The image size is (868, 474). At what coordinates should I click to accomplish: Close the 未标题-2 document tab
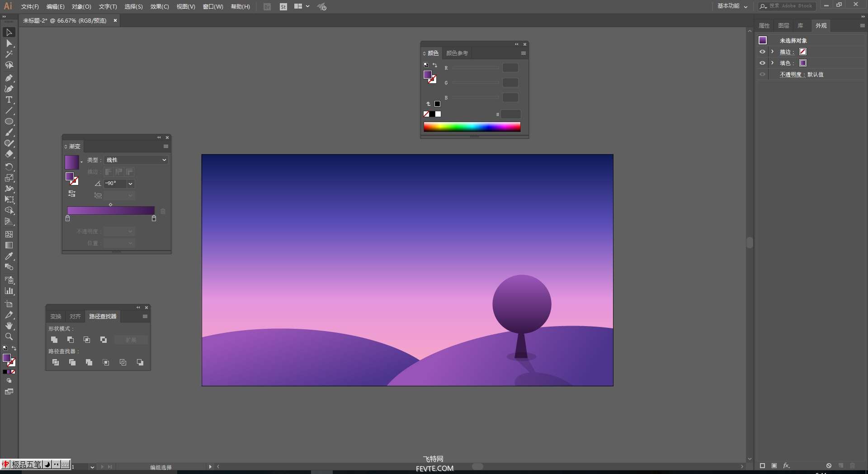pyautogui.click(x=115, y=20)
